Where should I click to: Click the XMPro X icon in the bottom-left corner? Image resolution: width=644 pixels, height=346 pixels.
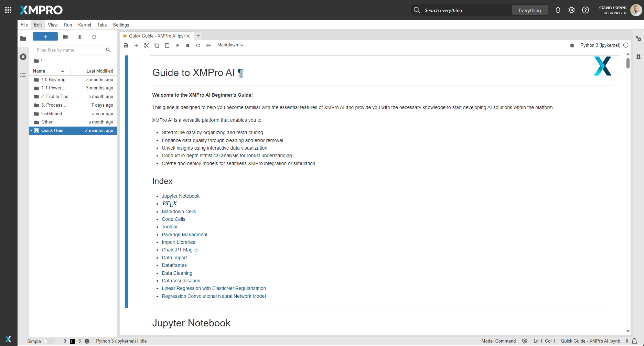(x=8, y=339)
